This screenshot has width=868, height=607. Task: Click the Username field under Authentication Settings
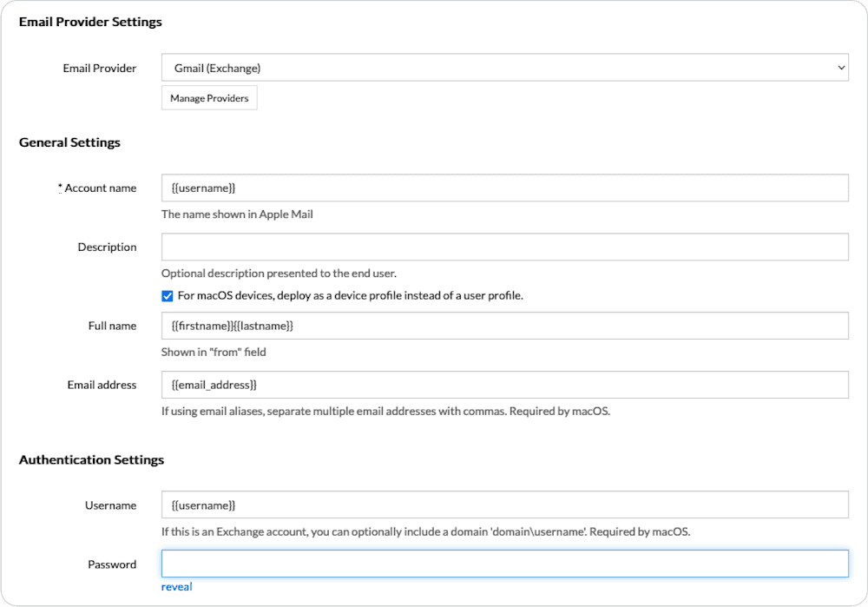(505, 505)
